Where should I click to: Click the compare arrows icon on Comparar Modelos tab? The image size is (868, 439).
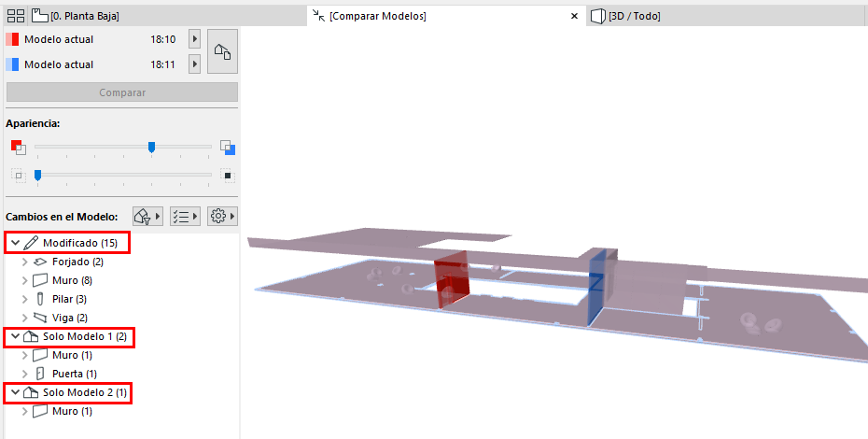click(x=319, y=16)
